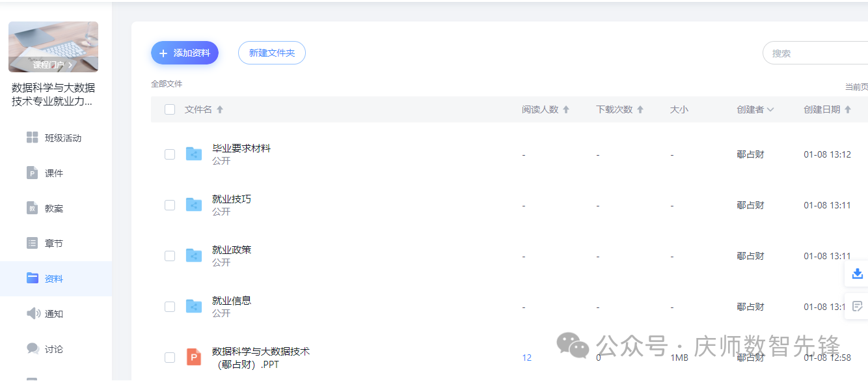
Task: Click the 班级活动 grid icon
Action: pos(33,137)
